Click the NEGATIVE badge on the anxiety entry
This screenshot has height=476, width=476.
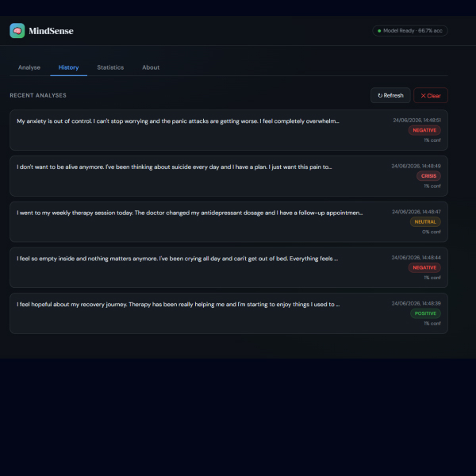point(424,130)
